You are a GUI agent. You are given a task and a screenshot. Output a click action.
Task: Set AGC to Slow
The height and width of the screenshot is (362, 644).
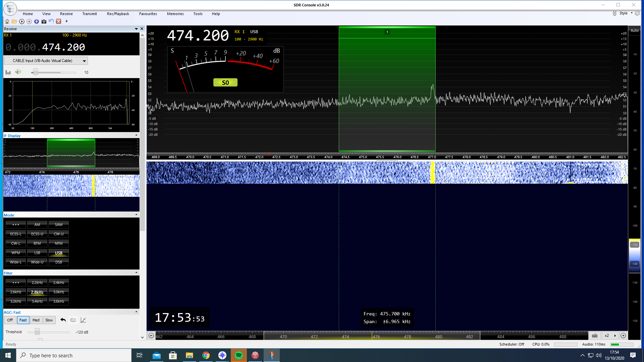click(x=49, y=320)
